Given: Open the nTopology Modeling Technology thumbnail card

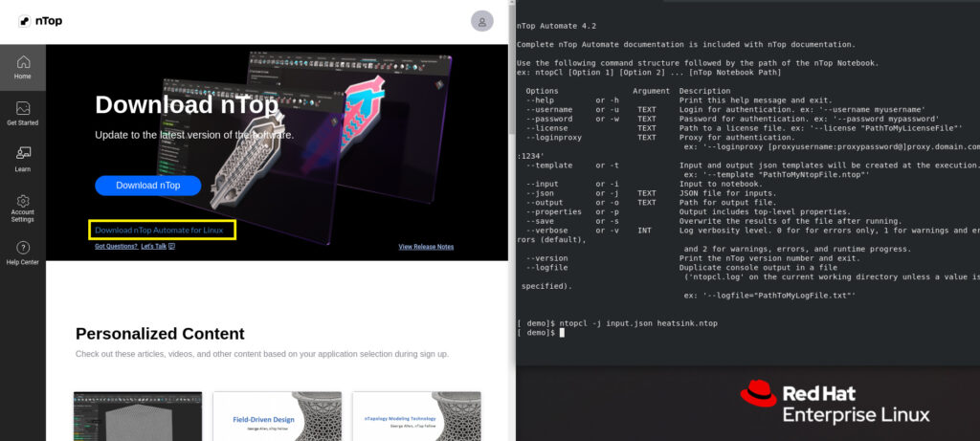Looking at the screenshot, I should (x=417, y=416).
